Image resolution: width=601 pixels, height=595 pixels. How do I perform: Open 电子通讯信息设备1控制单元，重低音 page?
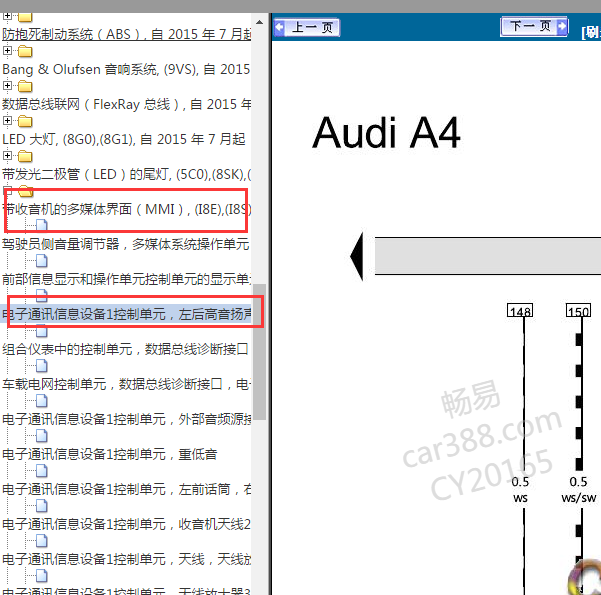pos(110,454)
